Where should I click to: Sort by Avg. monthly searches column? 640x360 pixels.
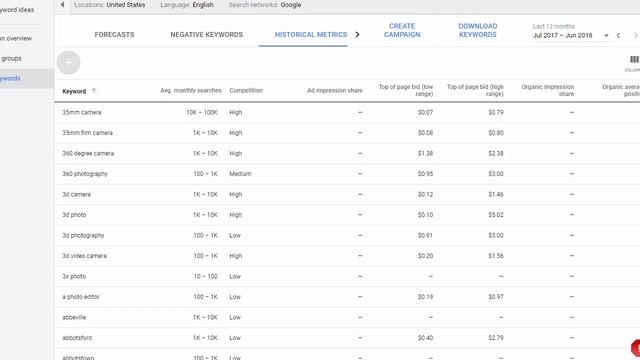coord(191,91)
